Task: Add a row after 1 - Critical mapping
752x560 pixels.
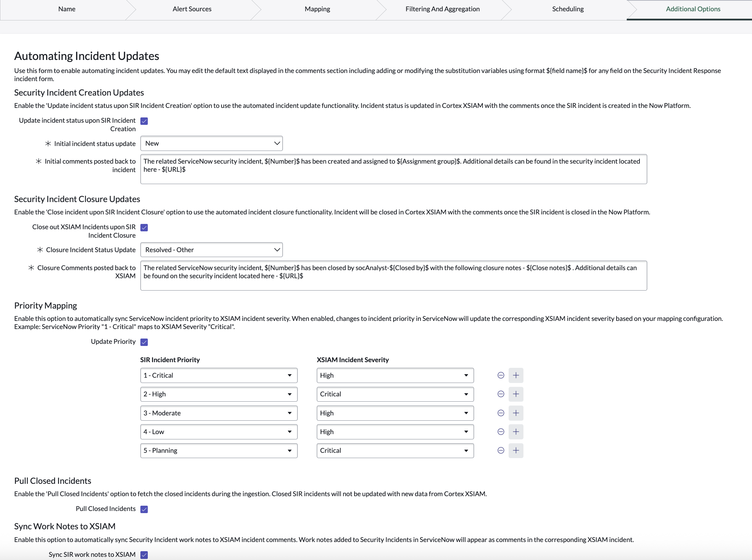Action: (x=516, y=375)
